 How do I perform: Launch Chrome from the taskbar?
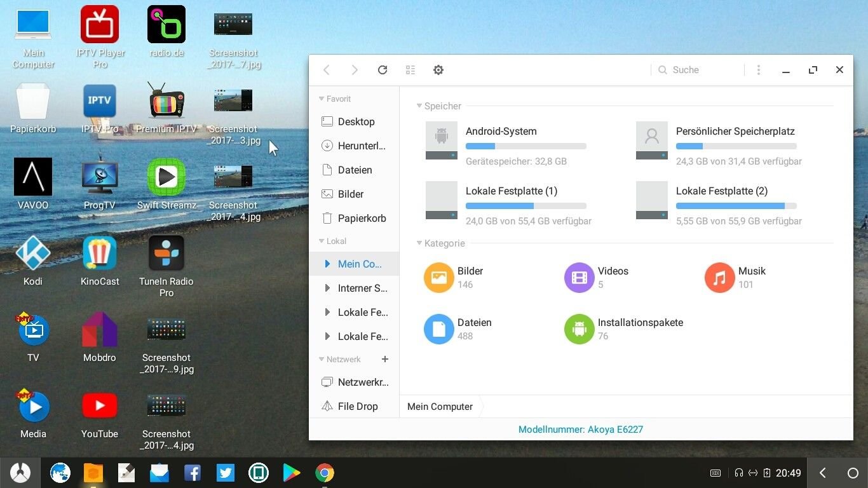pos(325,473)
